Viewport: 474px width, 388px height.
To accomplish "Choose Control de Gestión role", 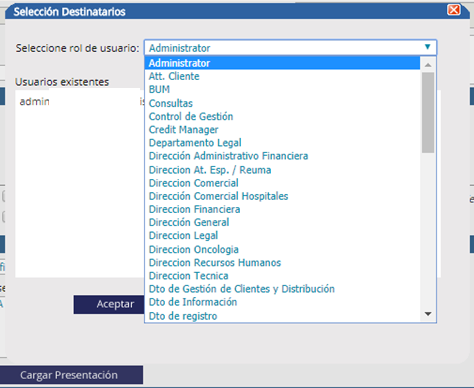I will pos(283,116).
